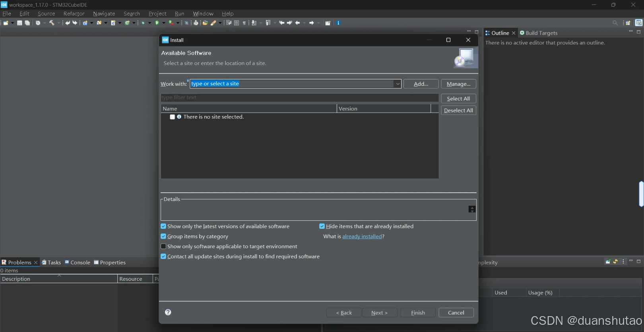This screenshot has height=332, width=644.
Task: Click the blue Information Center icon
Action: (338, 23)
